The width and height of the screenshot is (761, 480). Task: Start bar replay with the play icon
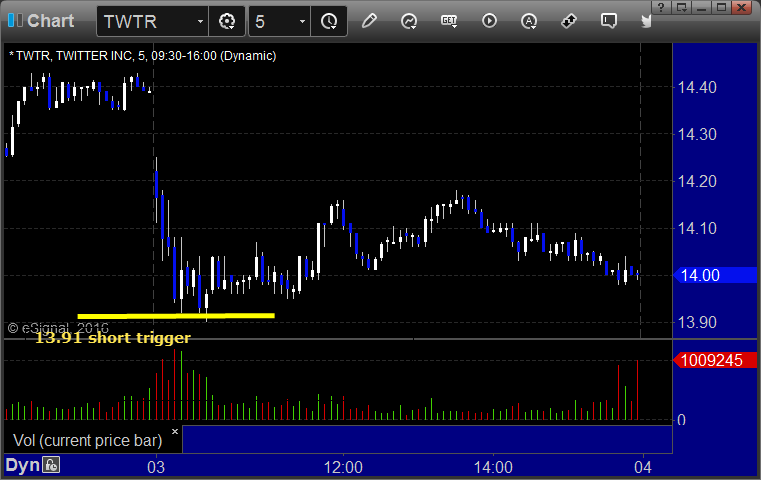pyautogui.click(x=489, y=21)
